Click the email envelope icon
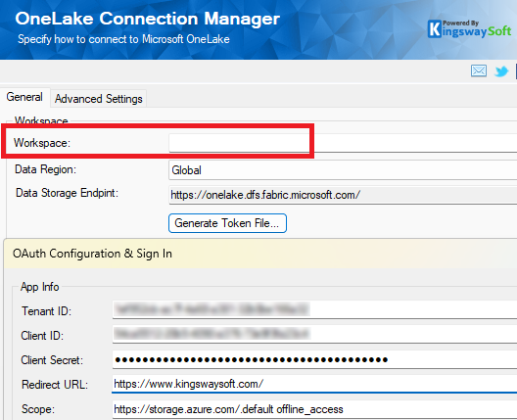 (479, 70)
